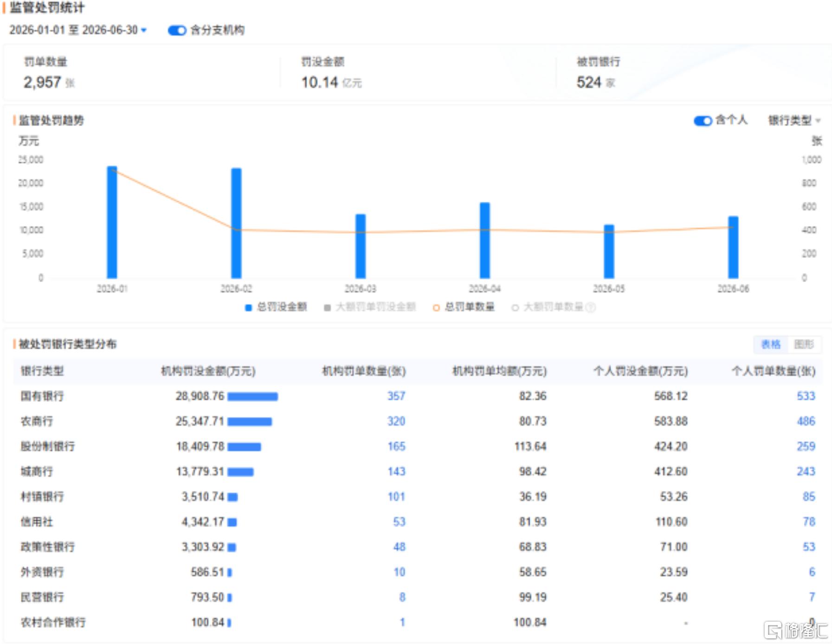Toggle the 含个人 switch

coord(703,121)
